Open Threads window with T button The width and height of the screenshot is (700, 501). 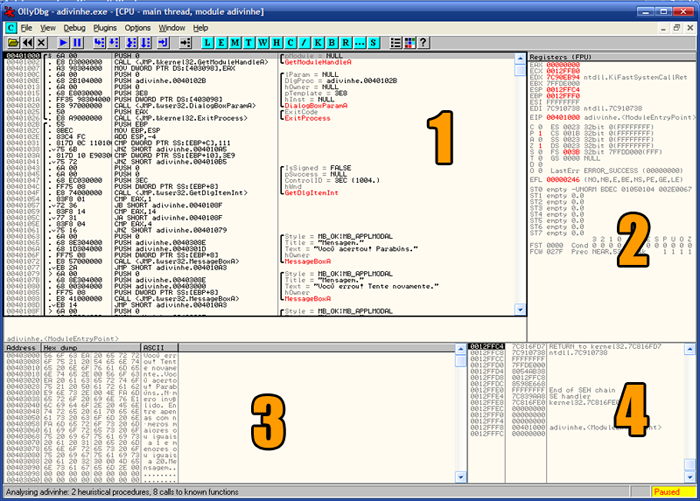tap(249, 43)
